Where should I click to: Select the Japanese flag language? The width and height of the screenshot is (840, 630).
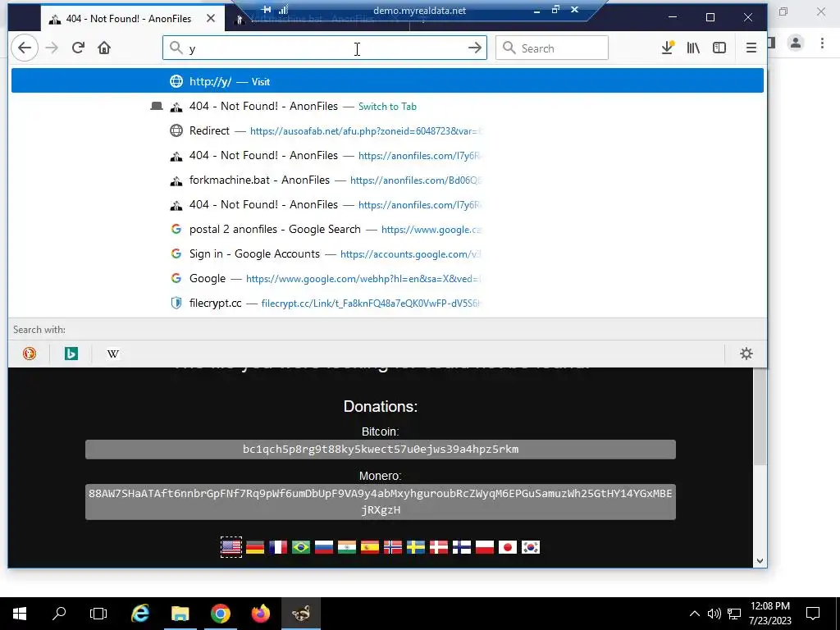coord(507,547)
